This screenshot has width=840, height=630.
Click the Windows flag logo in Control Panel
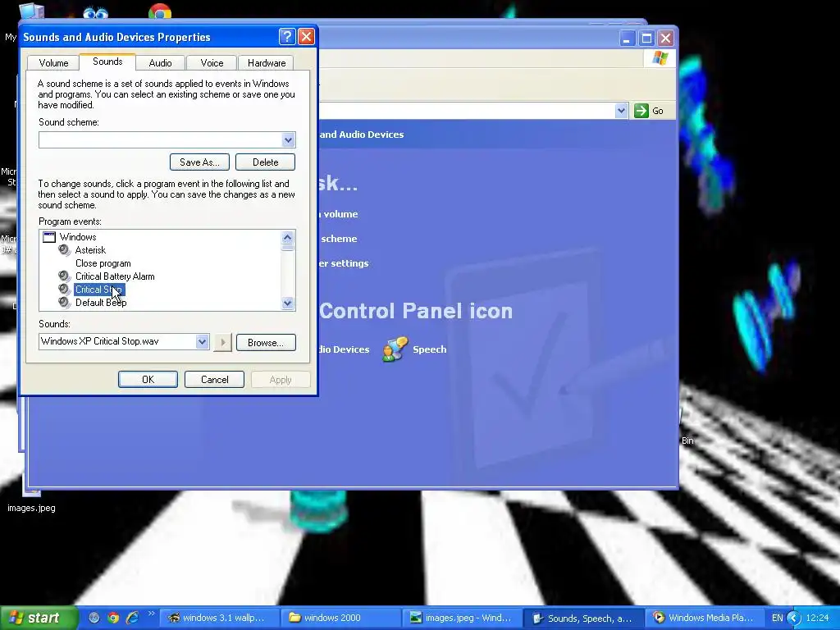pyautogui.click(x=660, y=58)
